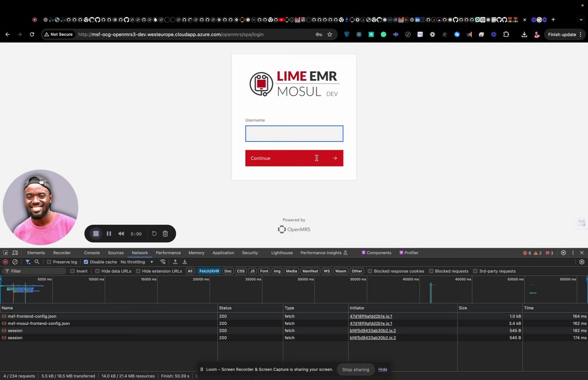Image resolution: width=588 pixels, height=380 pixels.
Task: Open the React DevTools extension icon
Action: 359,34
